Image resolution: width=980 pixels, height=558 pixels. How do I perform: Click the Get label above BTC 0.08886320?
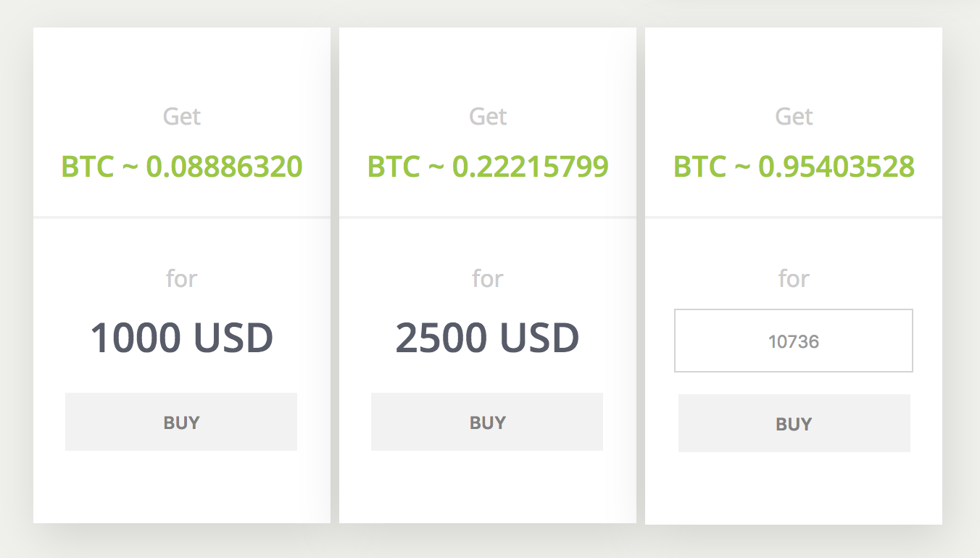181,116
